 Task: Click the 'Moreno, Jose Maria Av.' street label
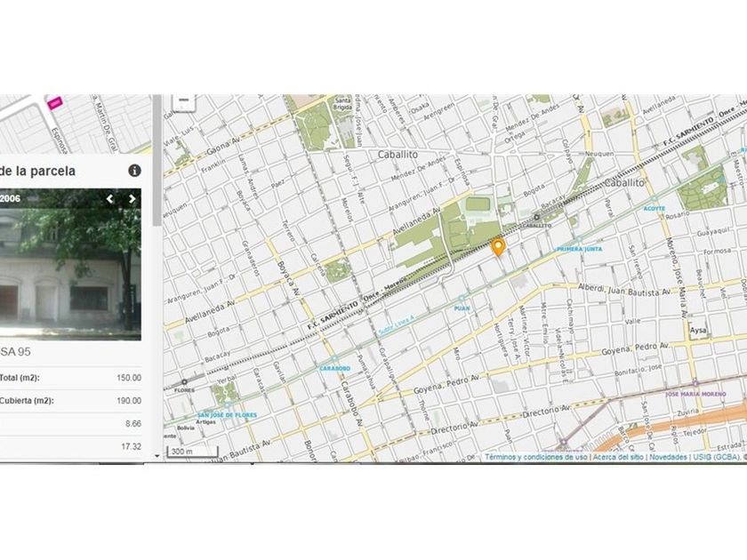[677, 277]
